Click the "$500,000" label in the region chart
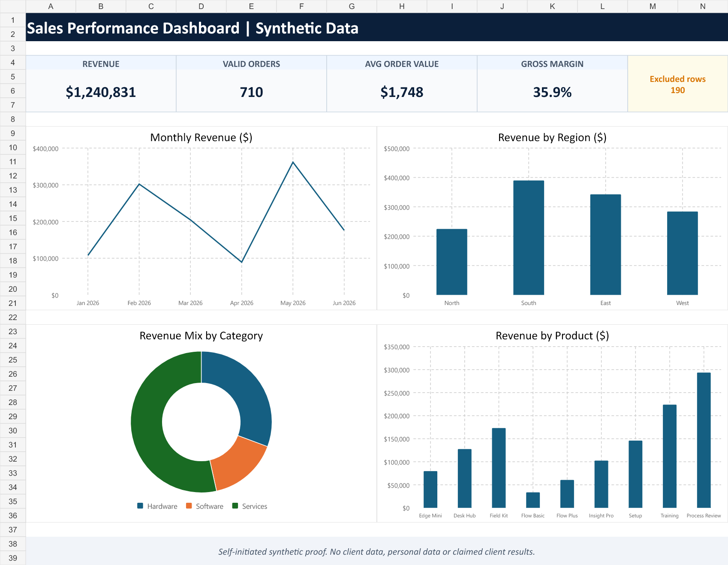728x565 pixels. point(397,149)
